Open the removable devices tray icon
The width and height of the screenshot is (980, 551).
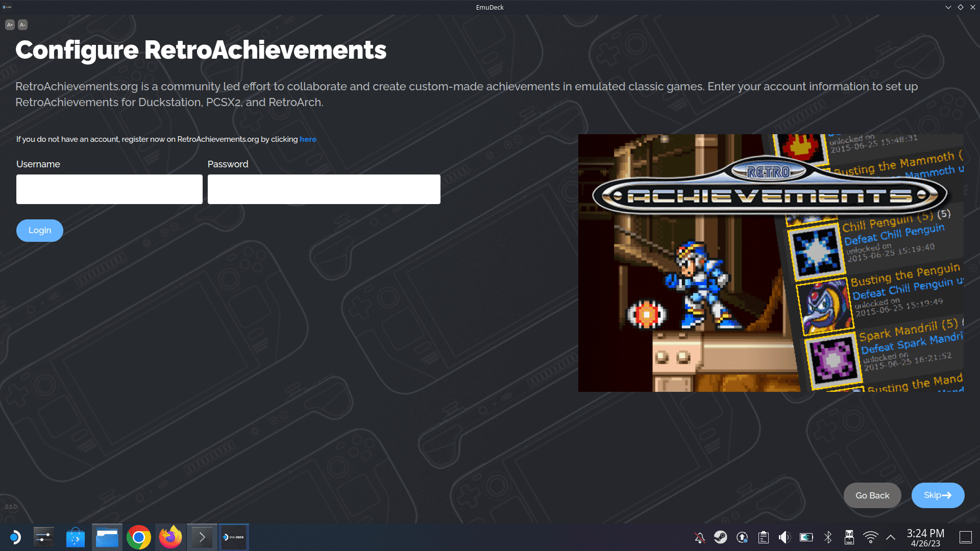tap(849, 537)
